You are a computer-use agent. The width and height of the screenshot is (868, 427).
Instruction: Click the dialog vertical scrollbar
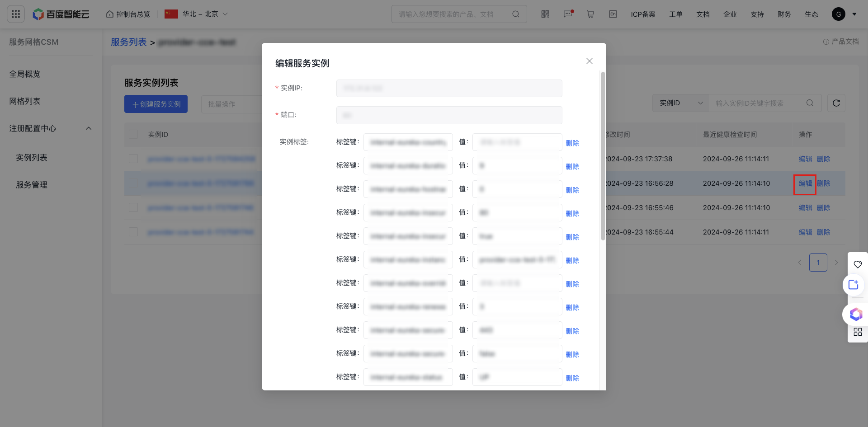(603, 156)
